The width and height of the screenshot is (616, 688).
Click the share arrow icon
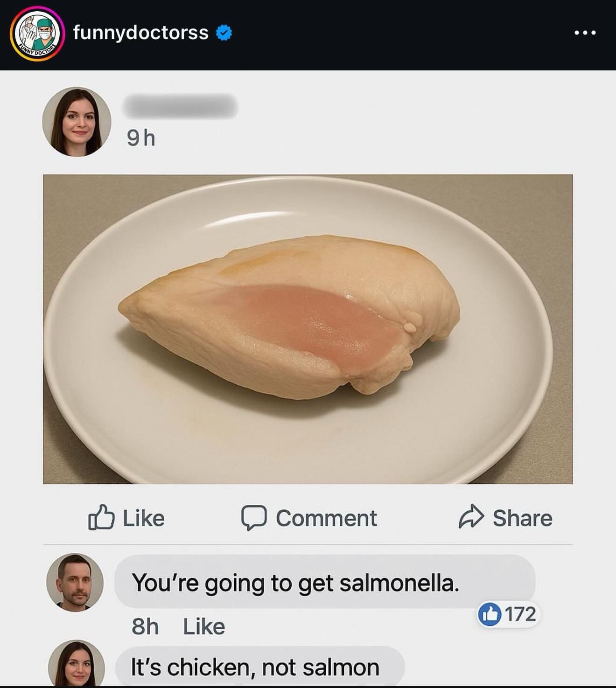pyautogui.click(x=471, y=517)
